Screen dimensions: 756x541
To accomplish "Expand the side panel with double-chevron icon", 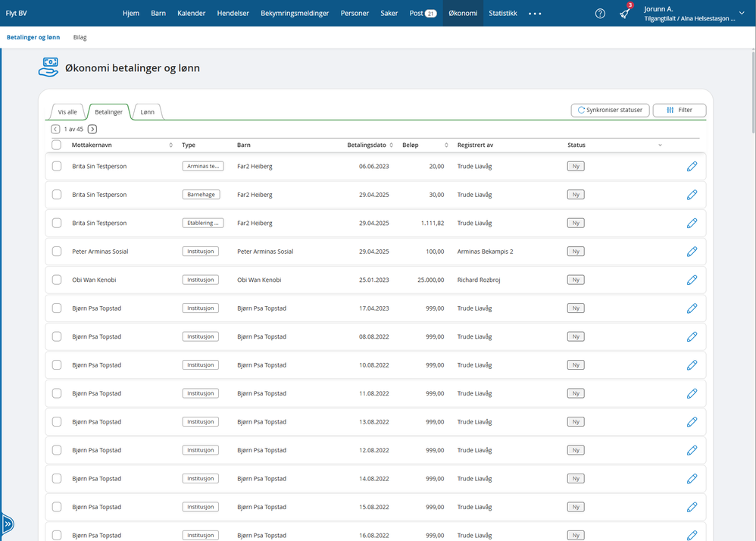I will 8,524.
